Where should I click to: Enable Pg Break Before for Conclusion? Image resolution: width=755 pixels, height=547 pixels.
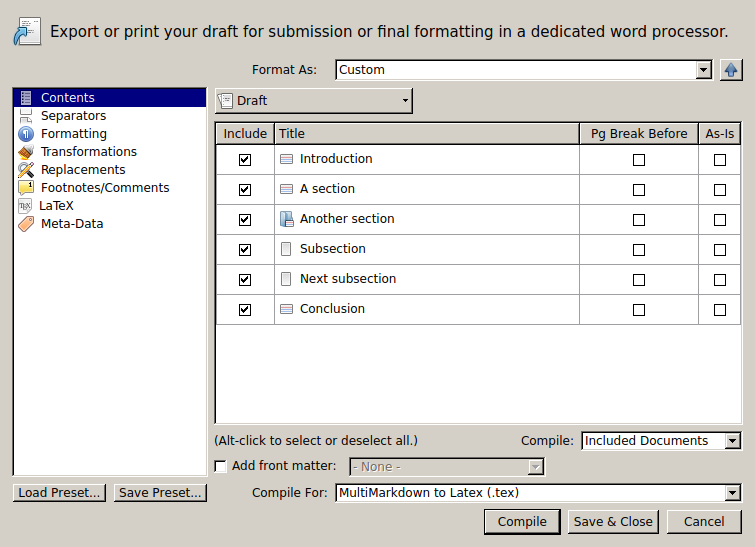point(638,310)
